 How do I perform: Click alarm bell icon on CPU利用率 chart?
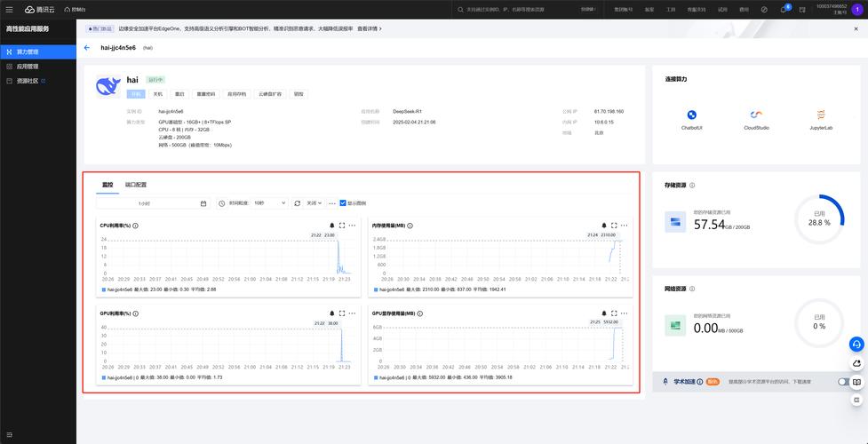coord(332,226)
